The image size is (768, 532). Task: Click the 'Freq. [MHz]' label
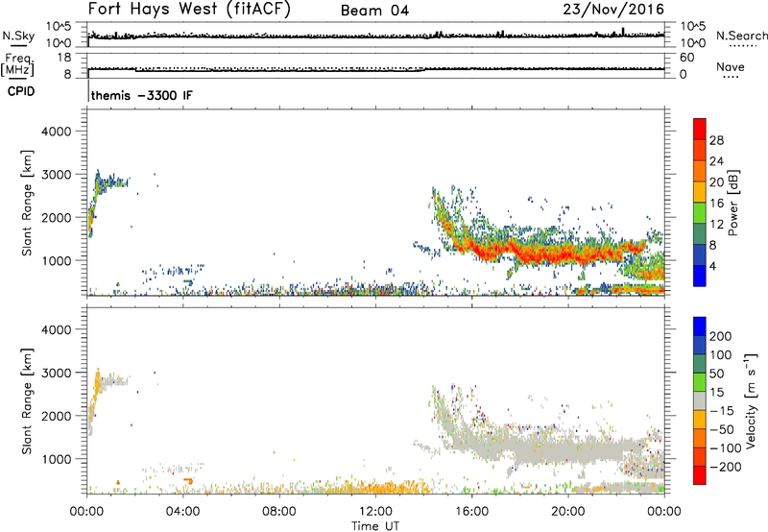pos(18,64)
